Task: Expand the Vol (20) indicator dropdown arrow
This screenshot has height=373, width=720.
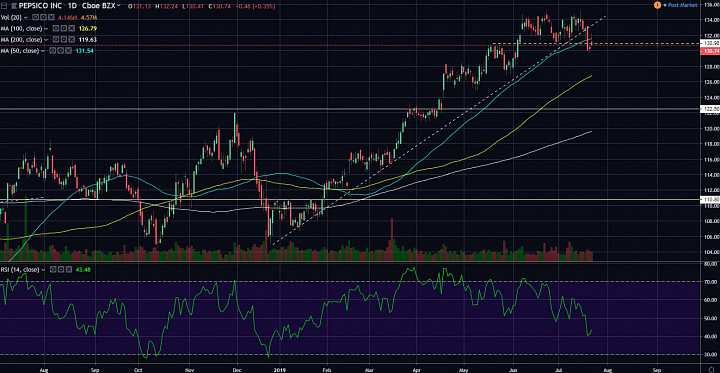Action: 25,17
